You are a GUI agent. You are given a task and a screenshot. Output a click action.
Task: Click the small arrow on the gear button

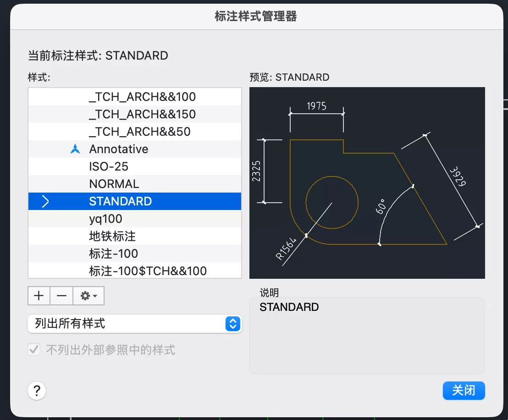95,296
